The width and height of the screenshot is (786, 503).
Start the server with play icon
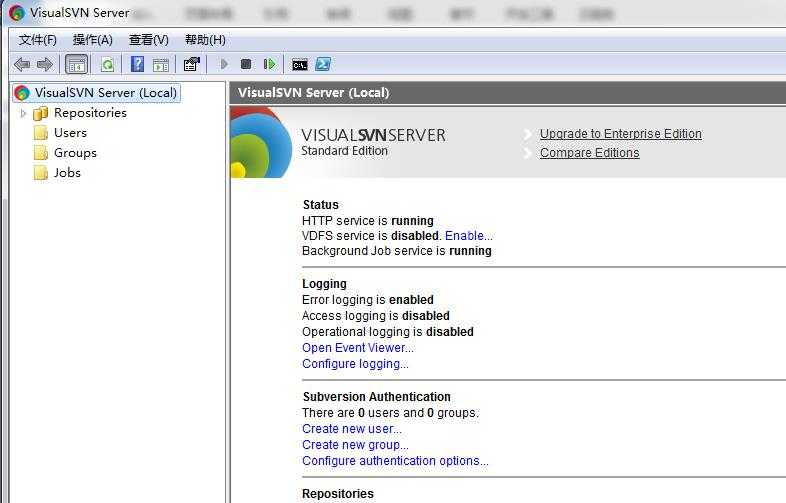224,64
